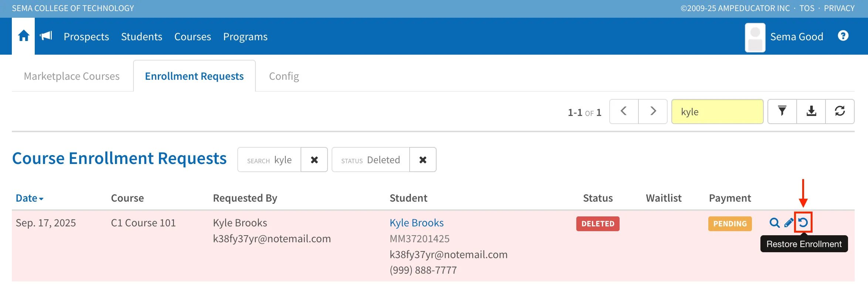The image size is (868, 291).
Task: Click the PENDING payment badge
Action: pos(730,223)
